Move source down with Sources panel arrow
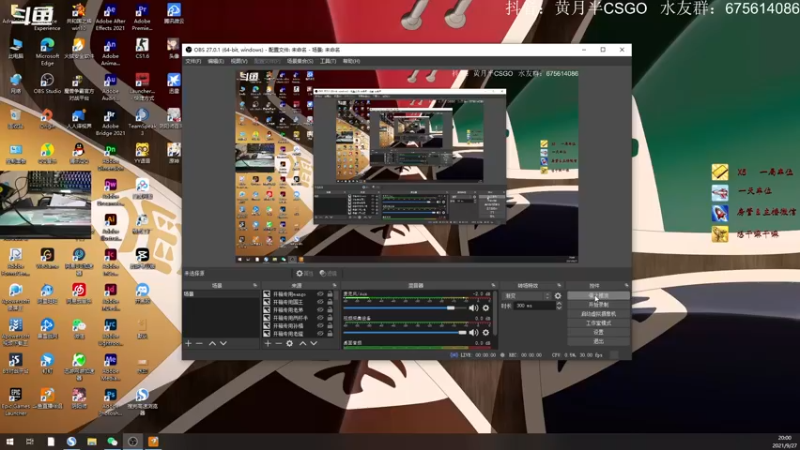 click(314, 343)
